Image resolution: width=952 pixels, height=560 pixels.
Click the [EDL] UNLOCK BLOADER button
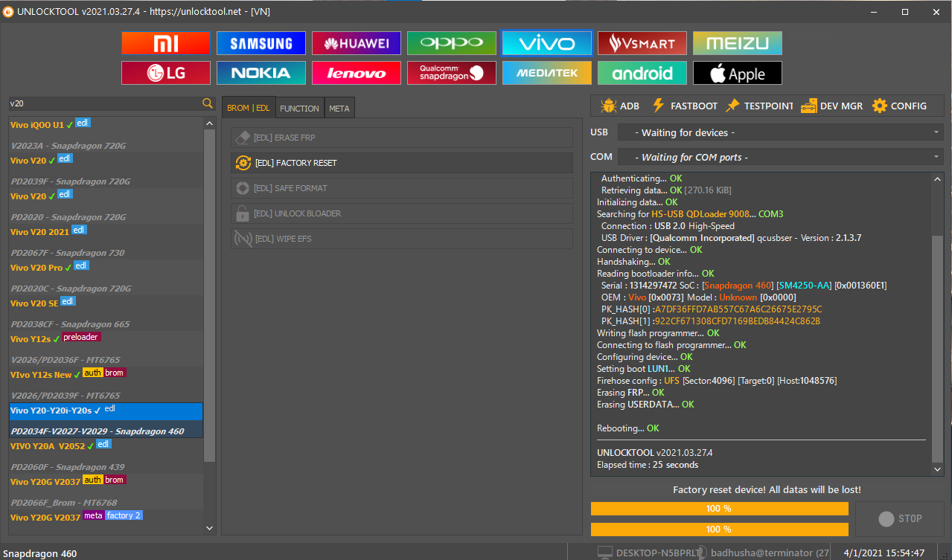pyautogui.click(x=402, y=213)
